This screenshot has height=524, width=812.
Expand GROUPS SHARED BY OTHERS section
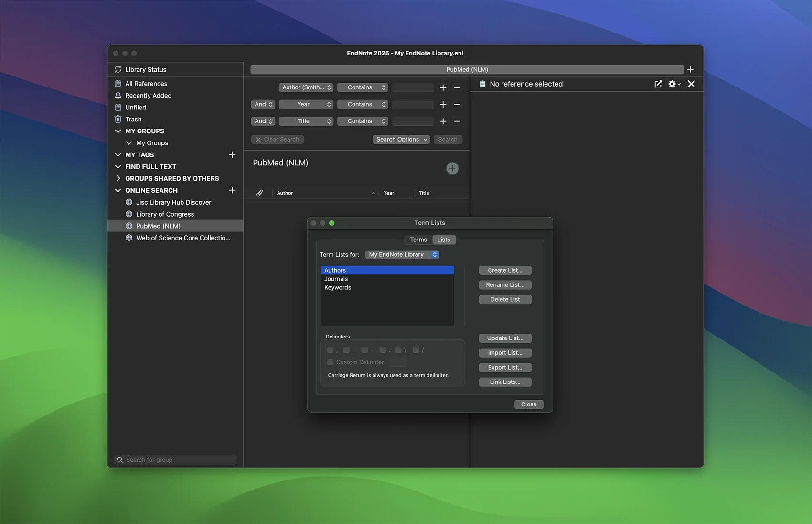pyautogui.click(x=118, y=178)
